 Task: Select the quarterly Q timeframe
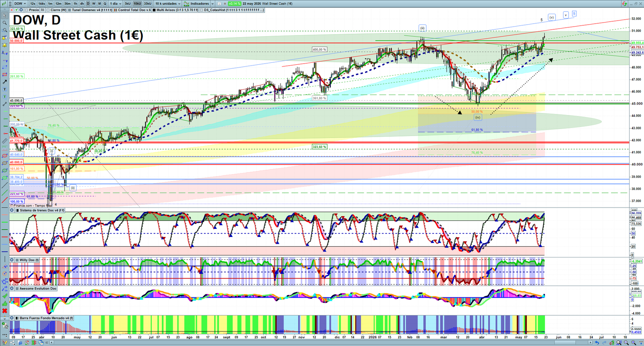tap(105, 4)
